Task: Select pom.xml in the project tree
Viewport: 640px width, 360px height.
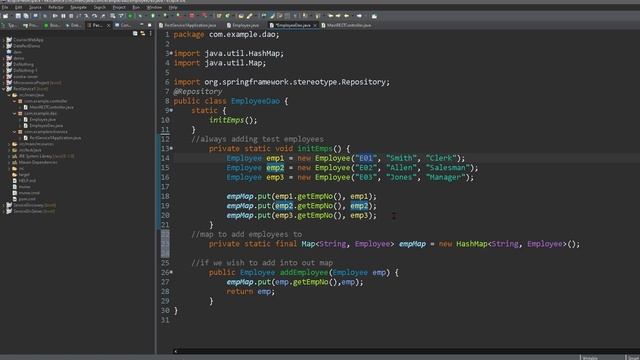Action: 27,199
